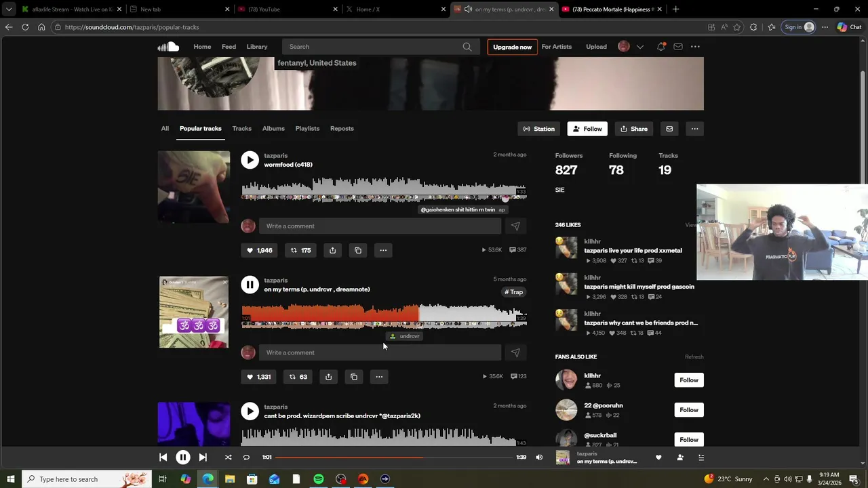Go to Home in navigation

pos(202,47)
